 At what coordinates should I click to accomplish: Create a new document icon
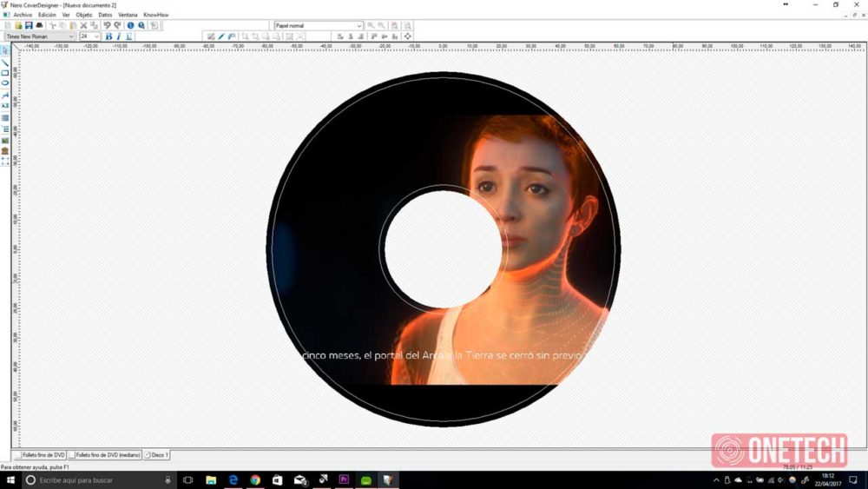coord(8,25)
